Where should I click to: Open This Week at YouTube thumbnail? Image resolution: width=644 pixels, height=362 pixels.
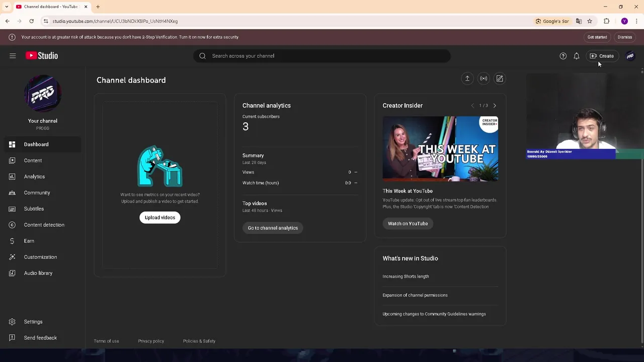(440, 149)
